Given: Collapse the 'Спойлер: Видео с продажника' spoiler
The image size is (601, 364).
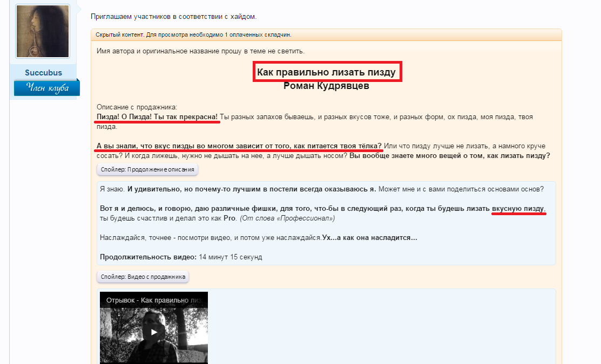Looking at the screenshot, I should (143, 277).
